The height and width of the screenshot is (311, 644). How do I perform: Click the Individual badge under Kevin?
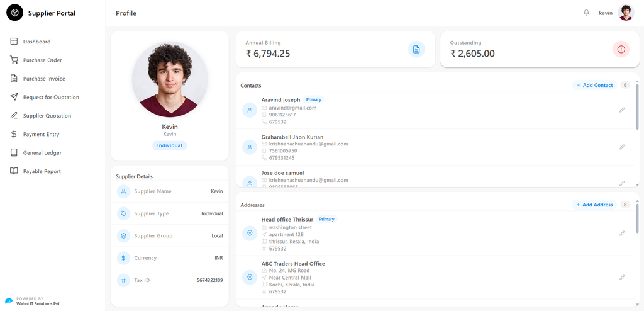pyautogui.click(x=170, y=145)
